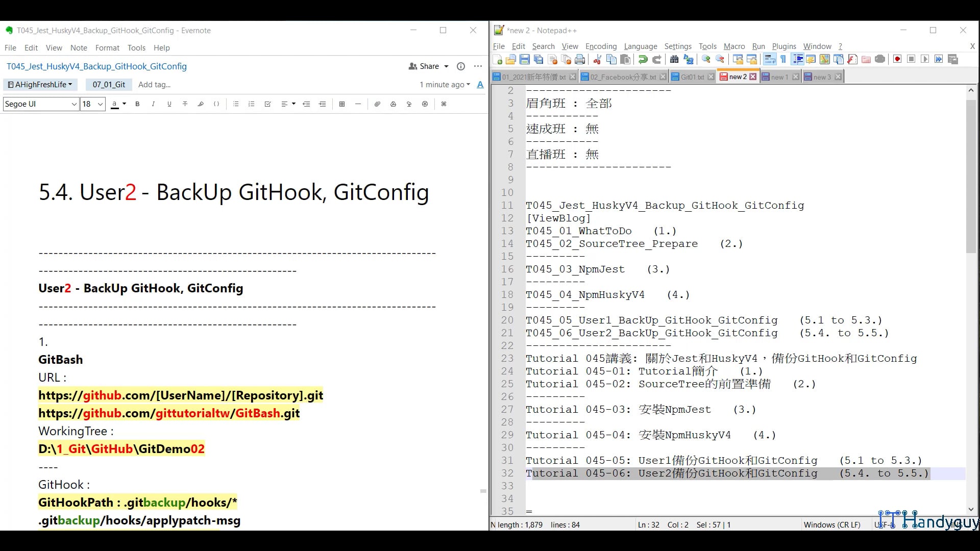Viewport: 980px width, 551px height.
Task: Toggle bold formatting in Evernote
Action: point(137,104)
